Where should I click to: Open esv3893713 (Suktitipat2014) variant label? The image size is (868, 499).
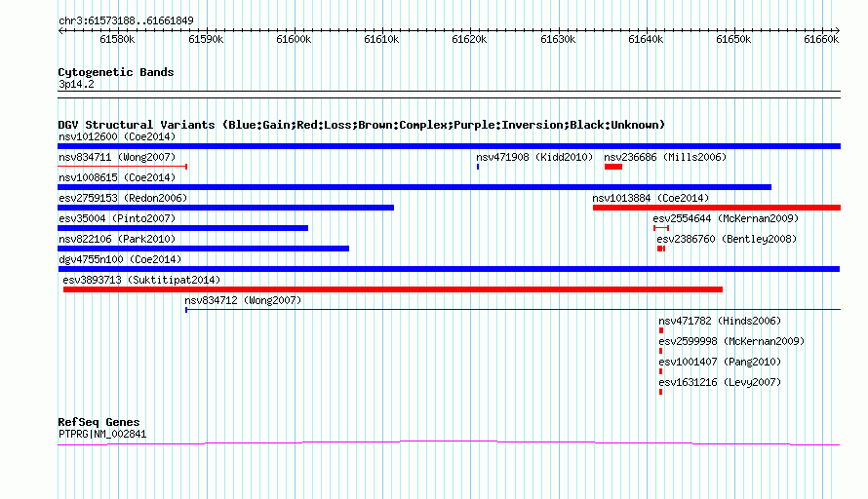coord(141,280)
